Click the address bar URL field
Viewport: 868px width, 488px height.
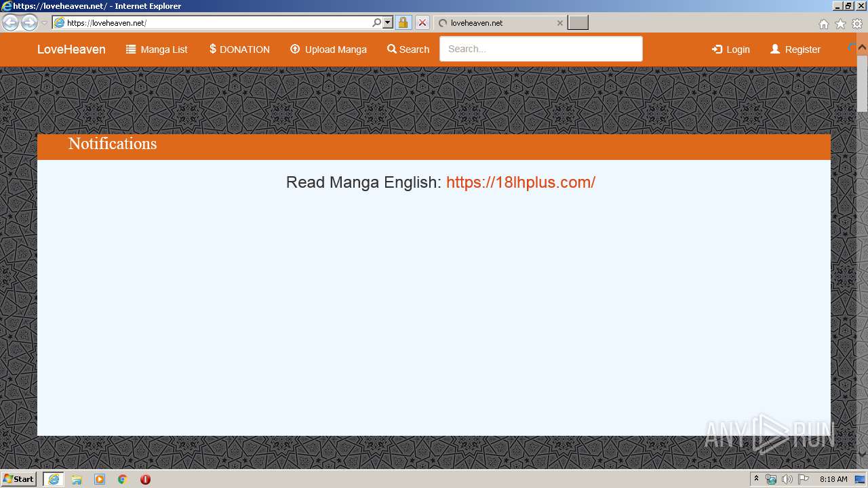click(218, 22)
